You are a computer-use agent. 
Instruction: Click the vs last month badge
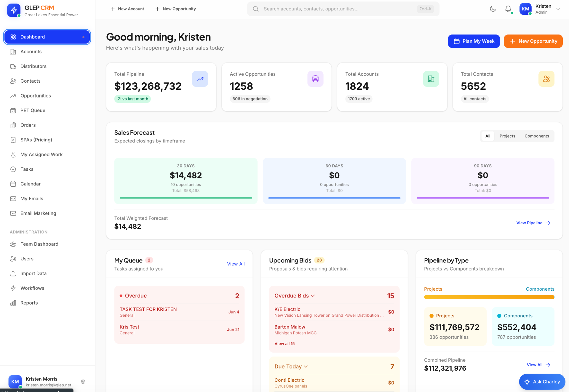tap(132, 99)
